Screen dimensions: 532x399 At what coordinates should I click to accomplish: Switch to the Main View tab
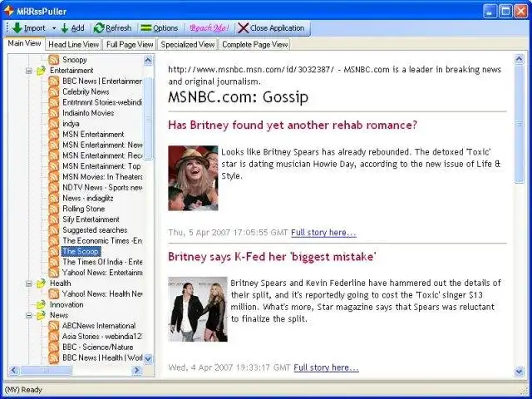[24, 43]
